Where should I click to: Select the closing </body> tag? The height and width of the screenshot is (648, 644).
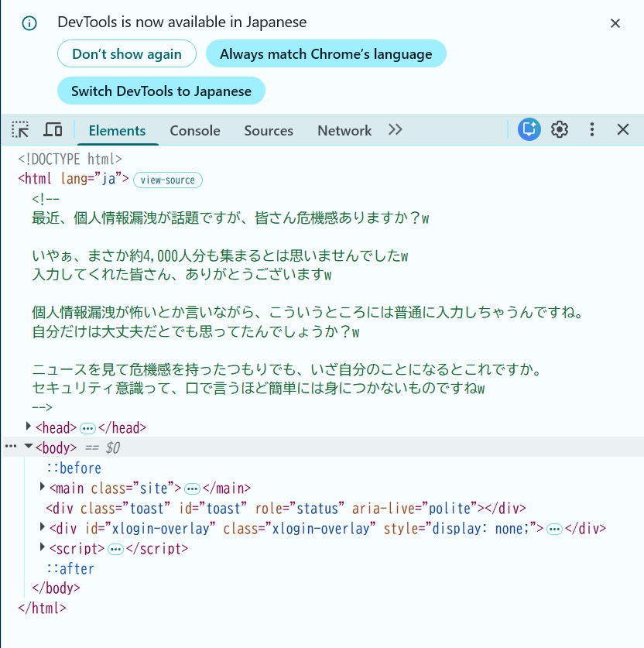click(x=56, y=588)
